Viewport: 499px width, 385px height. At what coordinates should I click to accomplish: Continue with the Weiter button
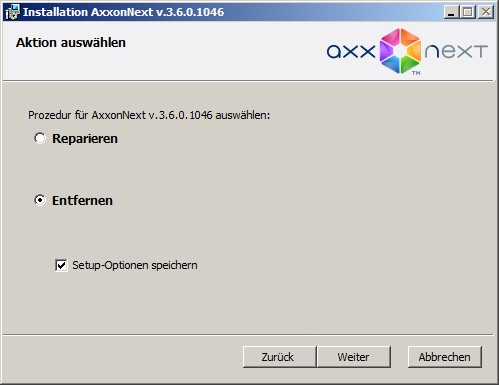click(x=353, y=357)
